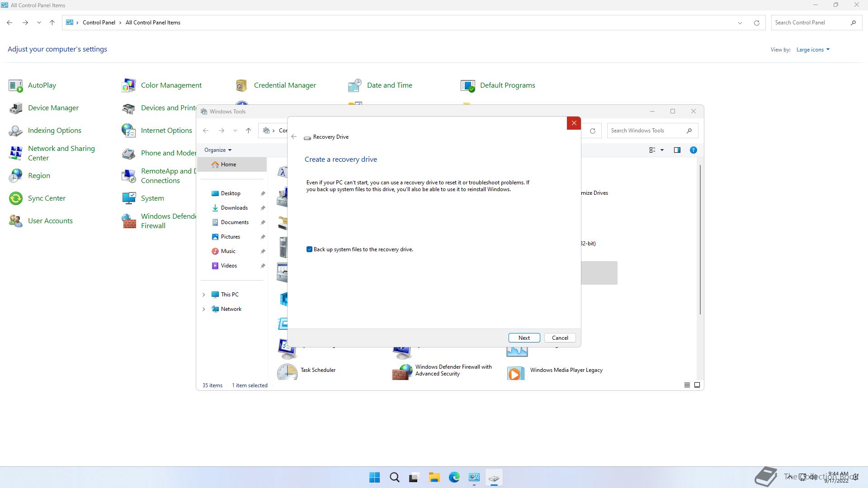The width and height of the screenshot is (868, 488).
Task: Click All Control Panel Items breadcrumb
Action: point(153,23)
